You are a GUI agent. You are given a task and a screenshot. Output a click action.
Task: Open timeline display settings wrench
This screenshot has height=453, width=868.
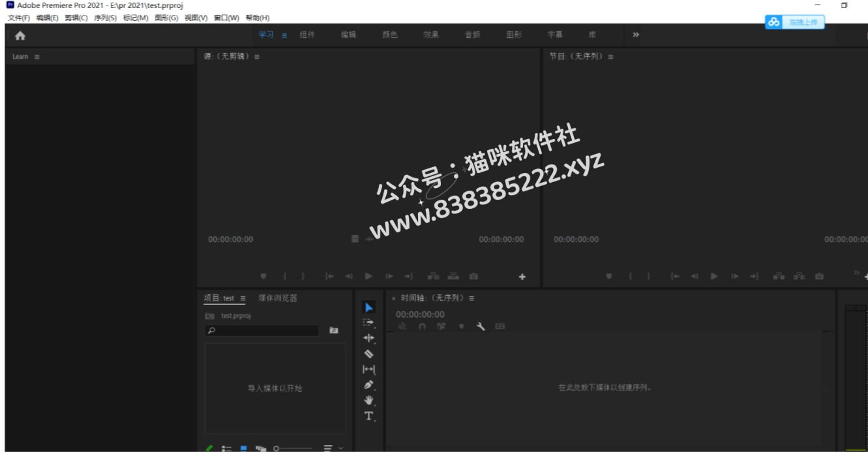pos(481,326)
